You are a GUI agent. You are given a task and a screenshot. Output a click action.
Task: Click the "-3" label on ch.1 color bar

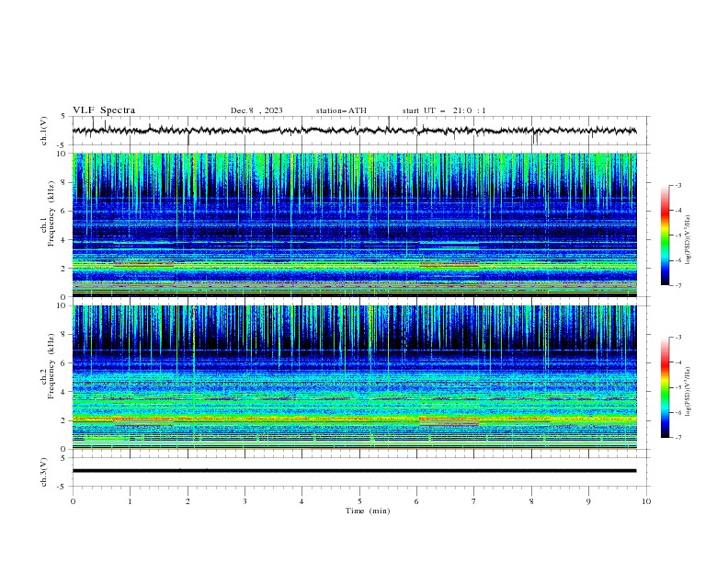coord(677,185)
